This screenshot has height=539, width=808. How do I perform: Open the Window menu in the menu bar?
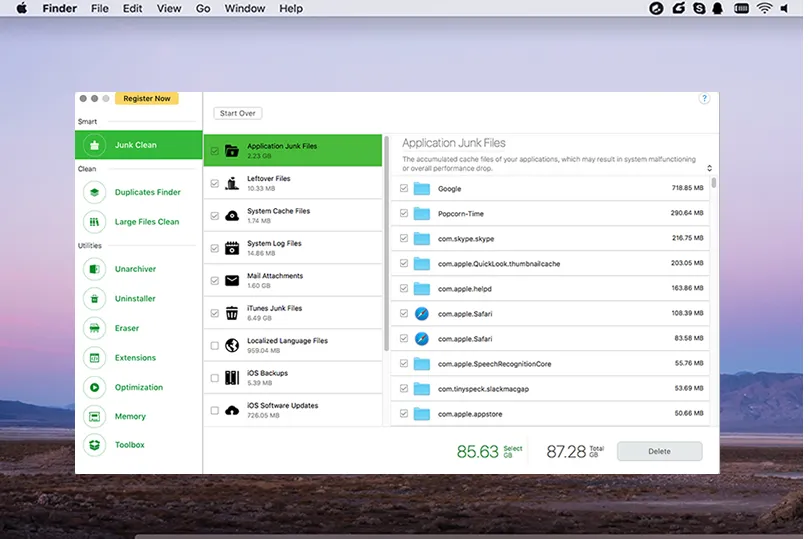[x=244, y=9]
